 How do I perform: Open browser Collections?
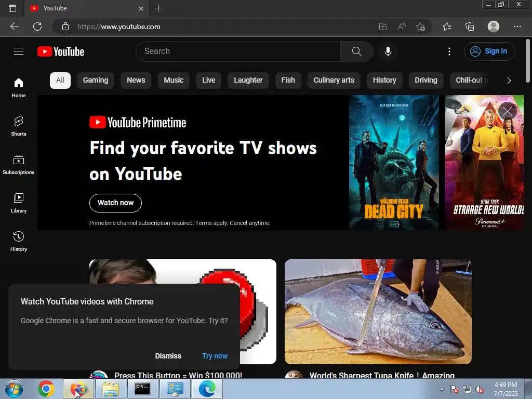pyautogui.click(x=470, y=26)
